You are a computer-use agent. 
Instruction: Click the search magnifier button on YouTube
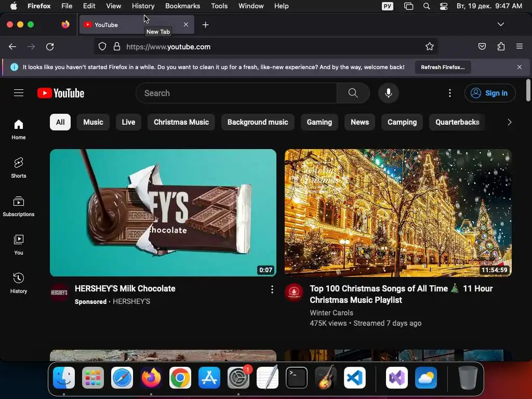pyautogui.click(x=353, y=93)
